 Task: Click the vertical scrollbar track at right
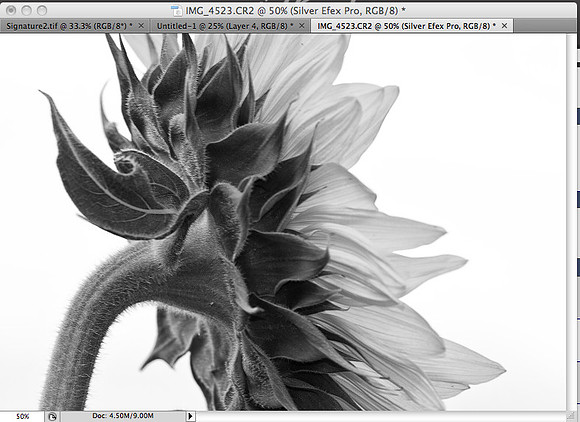pyautogui.click(x=571, y=222)
